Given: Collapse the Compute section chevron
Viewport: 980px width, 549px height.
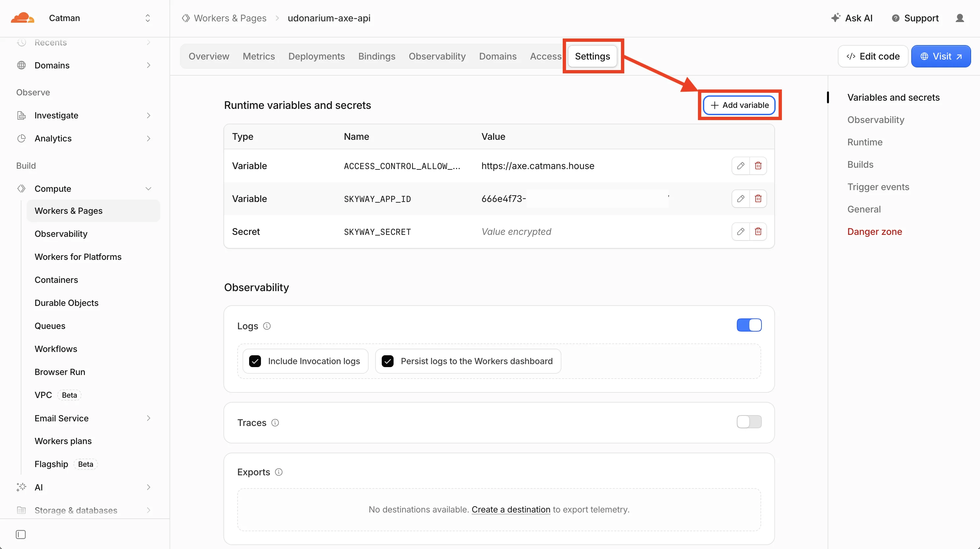Looking at the screenshot, I should pyautogui.click(x=148, y=188).
